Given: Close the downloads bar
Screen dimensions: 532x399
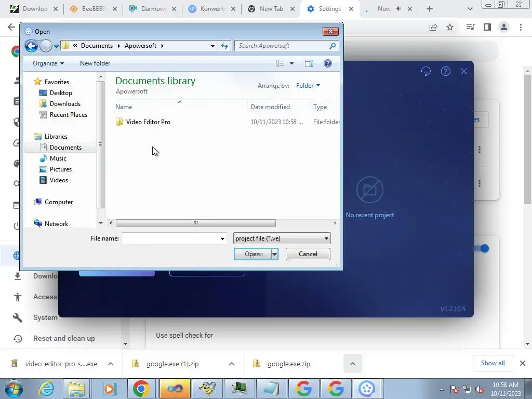Looking at the screenshot, I should tap(523, 363).
